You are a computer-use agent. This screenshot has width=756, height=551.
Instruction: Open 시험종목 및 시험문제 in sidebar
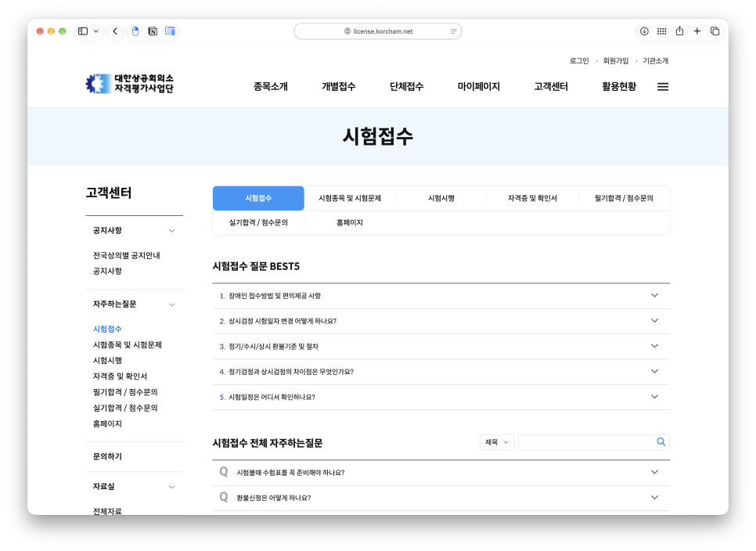click(128, 345)
